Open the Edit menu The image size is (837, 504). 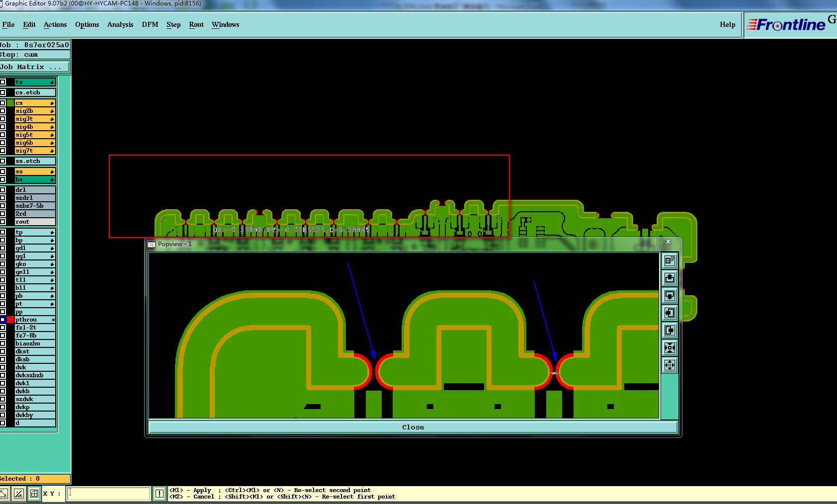pyautogui.click(x=29, y=24)
